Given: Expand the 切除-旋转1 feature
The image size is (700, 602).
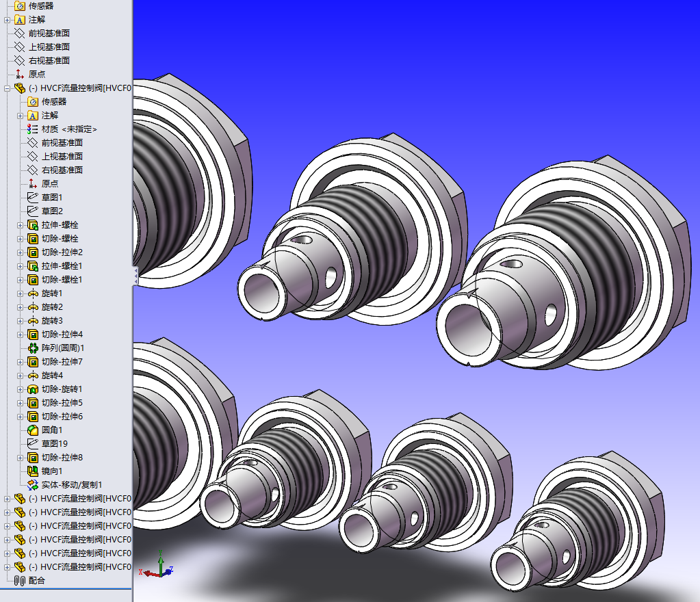Looking at the screenshot, I should tap(20, 389).
